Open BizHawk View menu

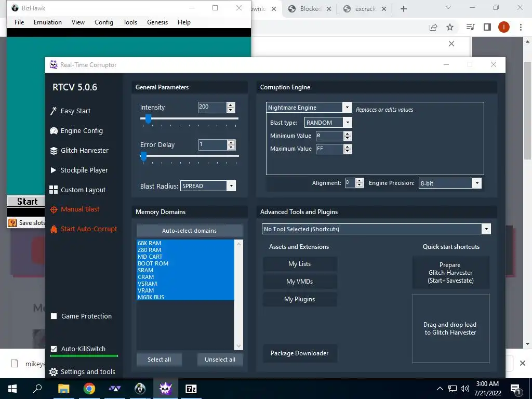[78, 22]
